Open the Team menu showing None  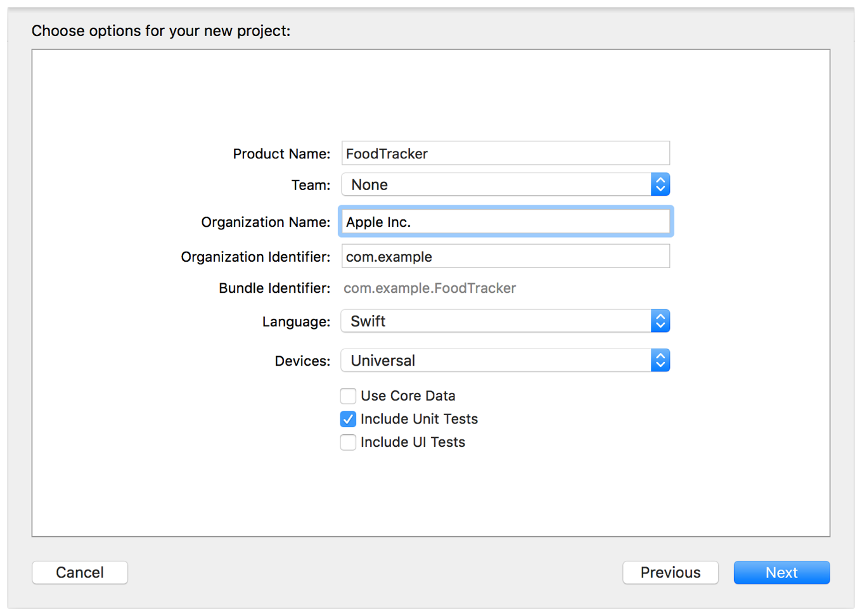click(496, 184)
